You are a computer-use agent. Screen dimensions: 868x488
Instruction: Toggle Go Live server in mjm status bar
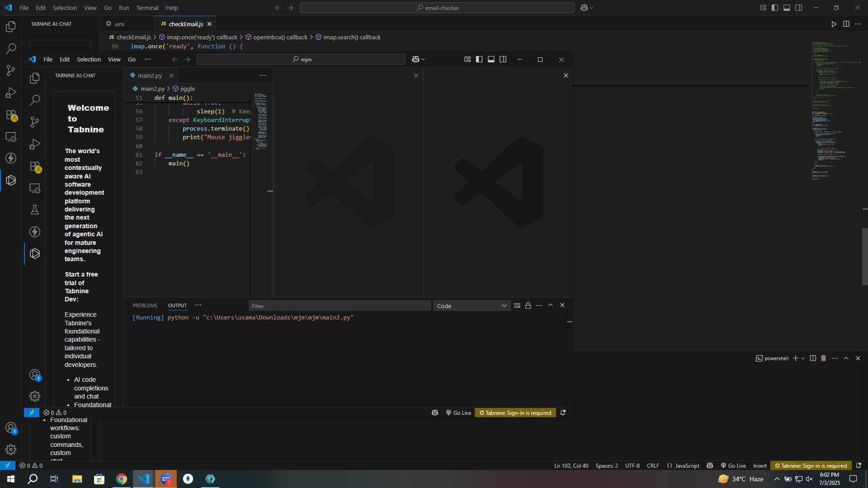[x=459, y=413]
